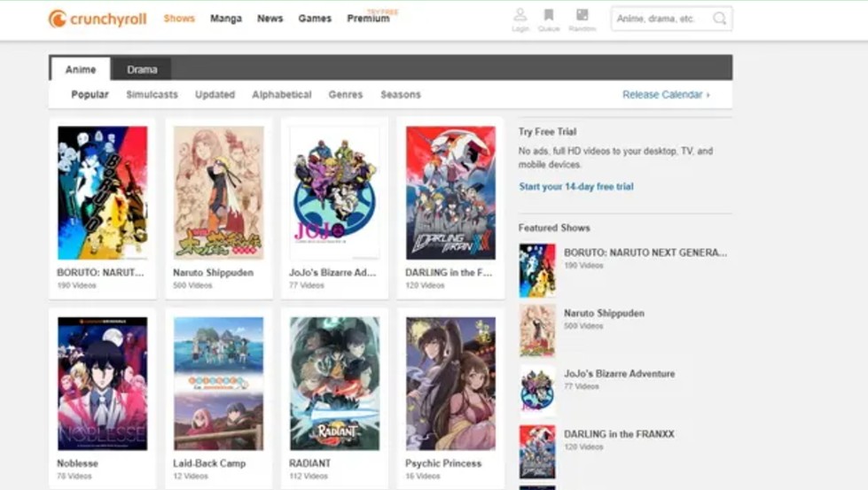Screen dimensions: 868x490
Task: Open featured DARLING in the FRANXX title link
Action: click(x=619, y=434)
